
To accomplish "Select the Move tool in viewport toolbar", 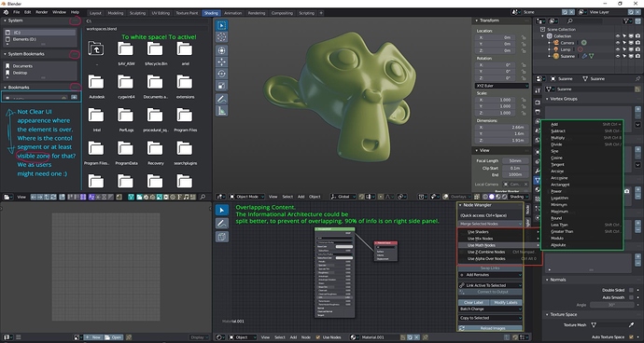I will (x=222, y=62).
